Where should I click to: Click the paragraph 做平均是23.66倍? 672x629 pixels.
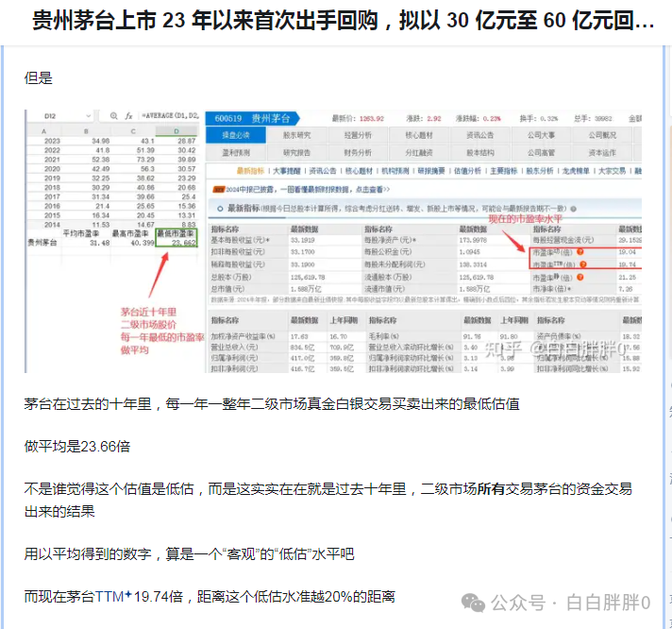click(x=77, y=447)
